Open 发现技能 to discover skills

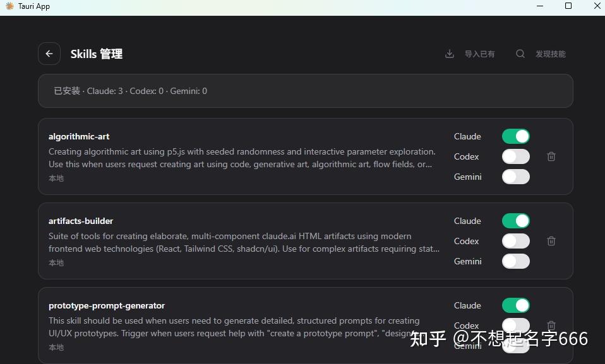click(551, 54)
